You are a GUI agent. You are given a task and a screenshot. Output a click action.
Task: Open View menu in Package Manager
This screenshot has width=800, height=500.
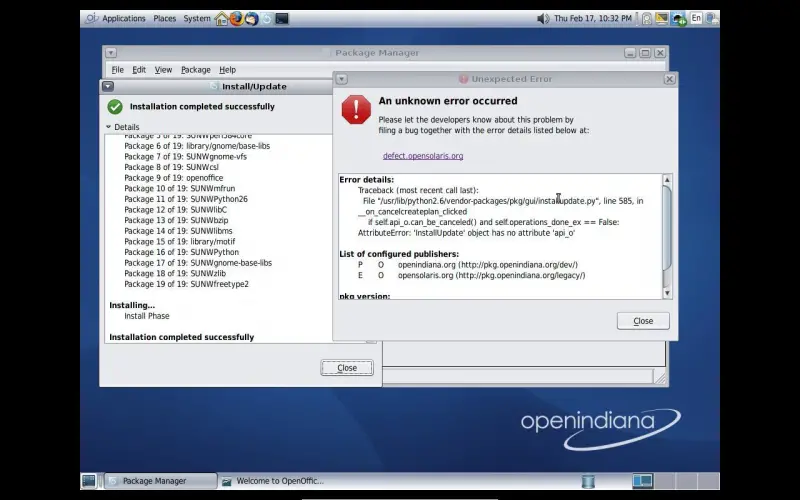click(x=163, y=70)
